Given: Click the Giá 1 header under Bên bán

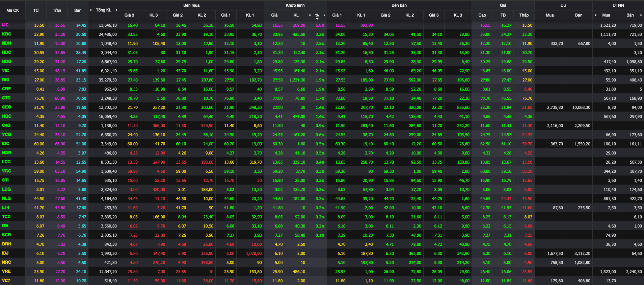Looking at the screenshot, I should pyautogui.click(x=337, y=15).
